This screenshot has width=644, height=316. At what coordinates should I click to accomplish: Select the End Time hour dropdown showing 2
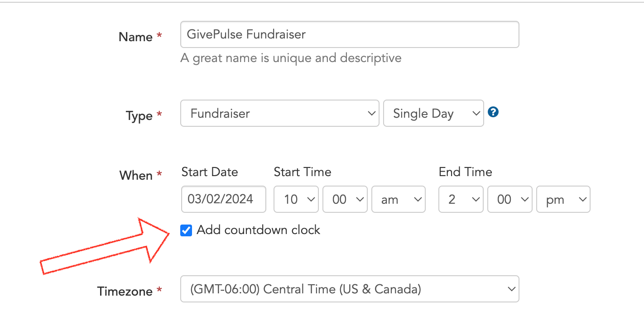click(x=461, y=199)
